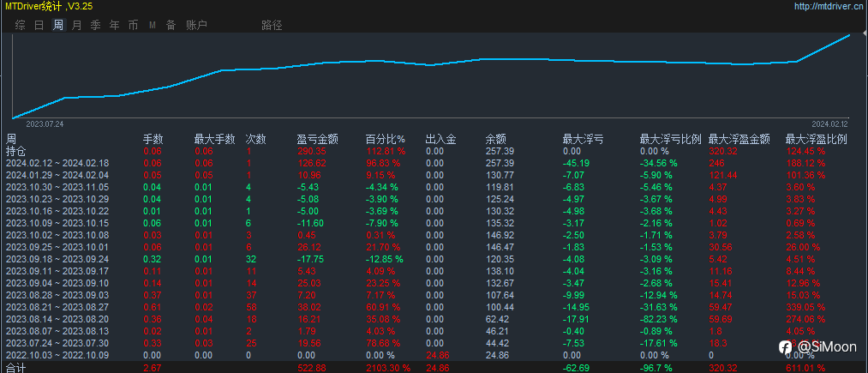868x373 pixels.
Task: Open the http://mtdriver.cn link
Action: 829,6
